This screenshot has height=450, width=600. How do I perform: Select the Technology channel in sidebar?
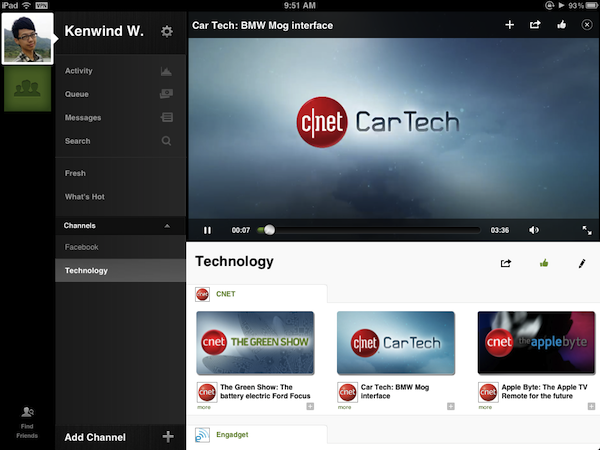click(121, 271)
